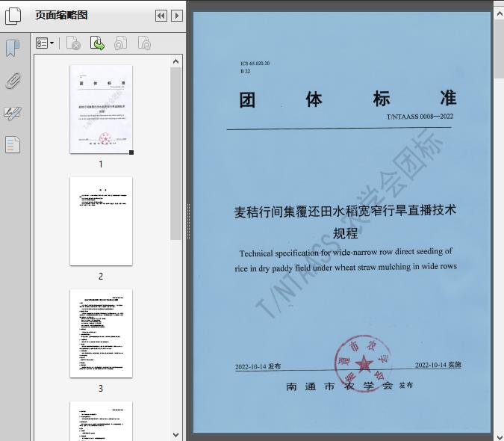Viewport: 504px width, 441px height.
Task: Select the page 1 thumbnail
Action: [101, 109]
